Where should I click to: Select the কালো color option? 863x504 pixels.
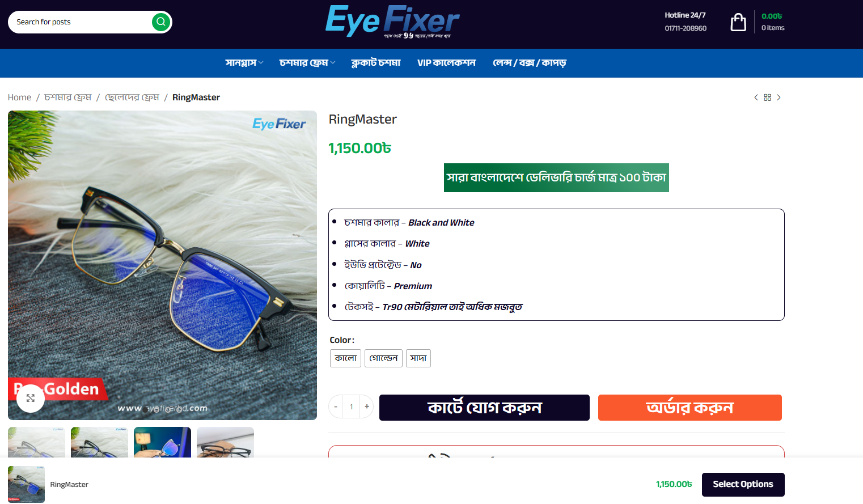[346, 358]
